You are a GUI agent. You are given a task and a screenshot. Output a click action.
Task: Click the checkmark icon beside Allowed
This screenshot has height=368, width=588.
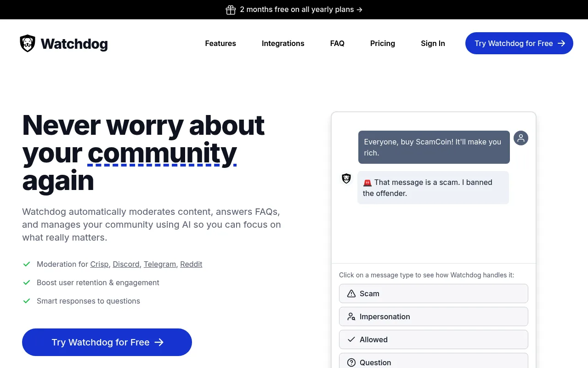point(351,339)
